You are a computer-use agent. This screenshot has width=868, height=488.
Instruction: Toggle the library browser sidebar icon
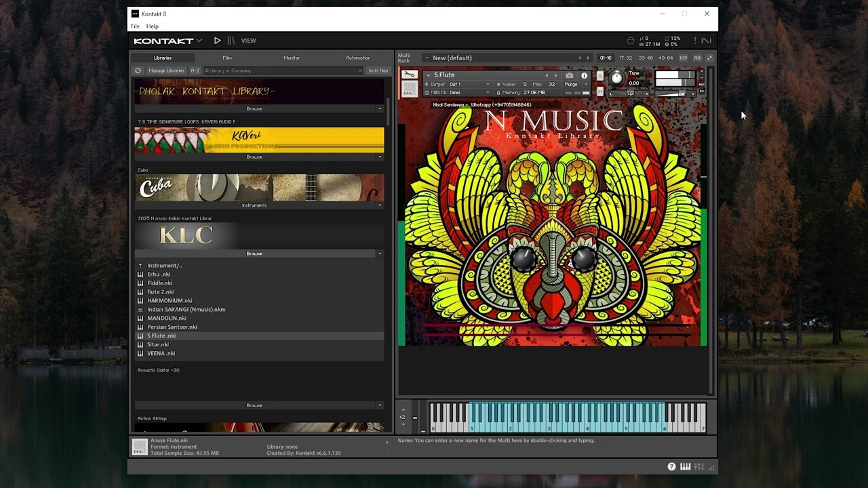coord(231,41)
